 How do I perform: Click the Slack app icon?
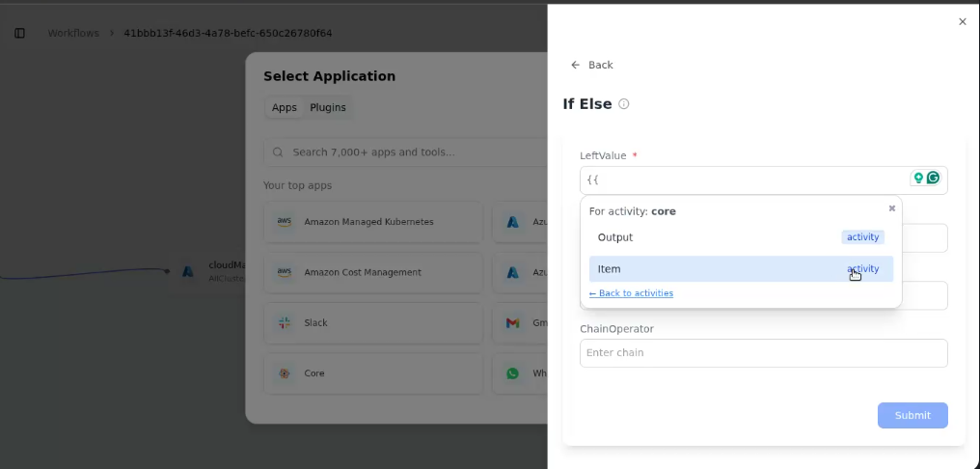click(285, 322)
